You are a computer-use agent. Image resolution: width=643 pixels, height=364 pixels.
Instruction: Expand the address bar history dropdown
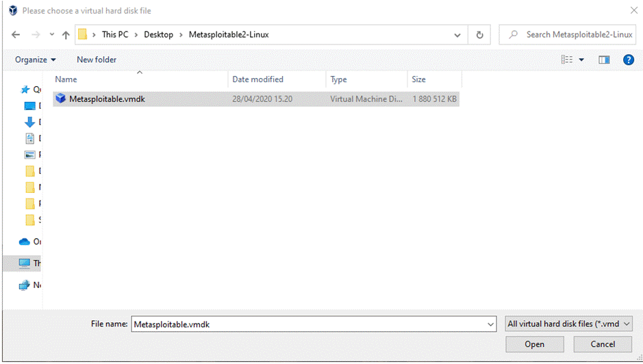(457, 35)
